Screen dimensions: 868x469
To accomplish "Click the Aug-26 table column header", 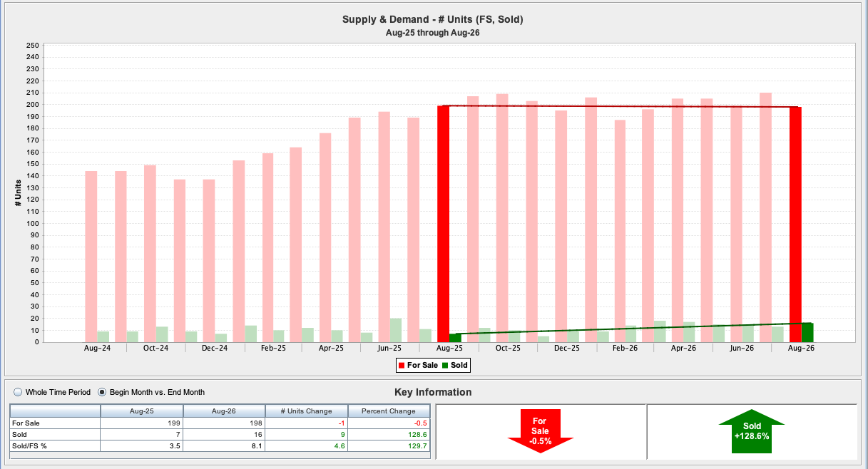I will pos(224,411).
